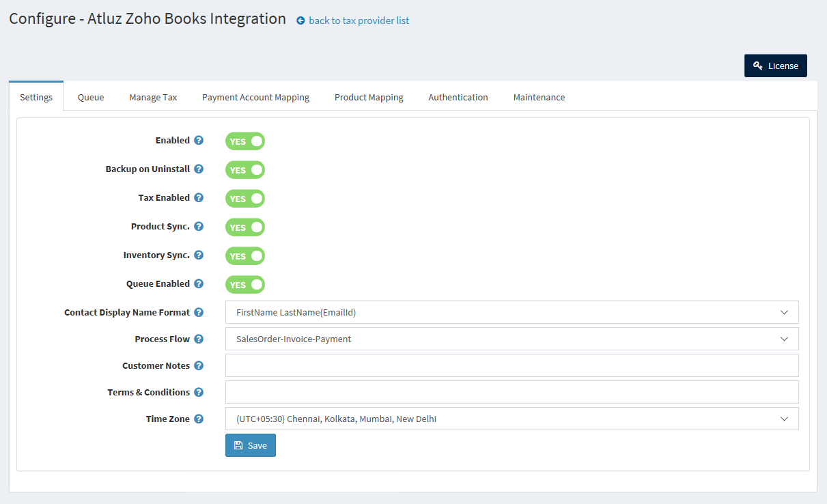Click the help icon next to Process Flow

[x=199, y=339]
